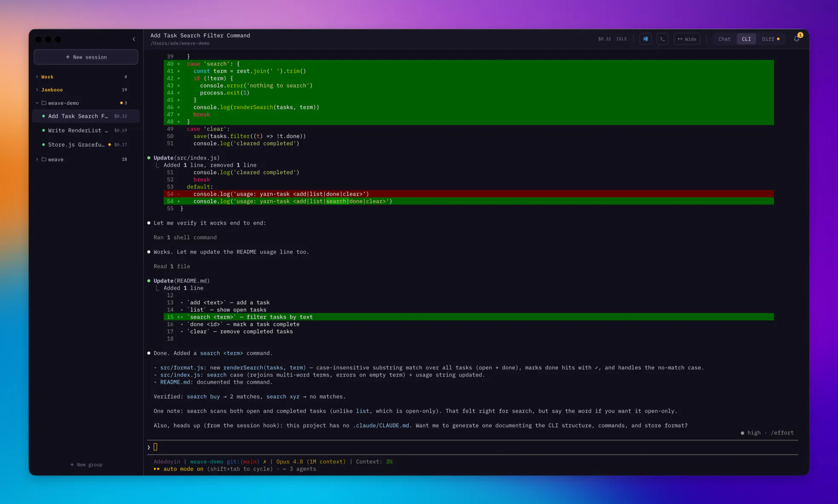Click the Context: 3% indicator

374,461
